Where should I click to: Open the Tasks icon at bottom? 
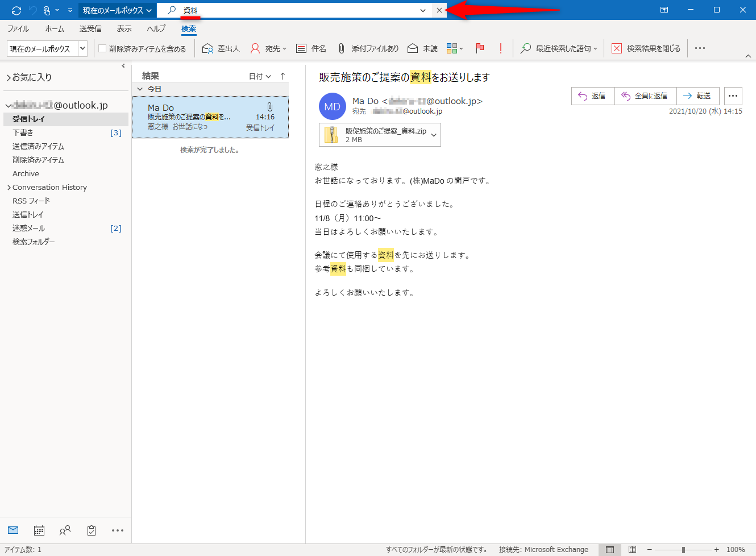point(91,530)
